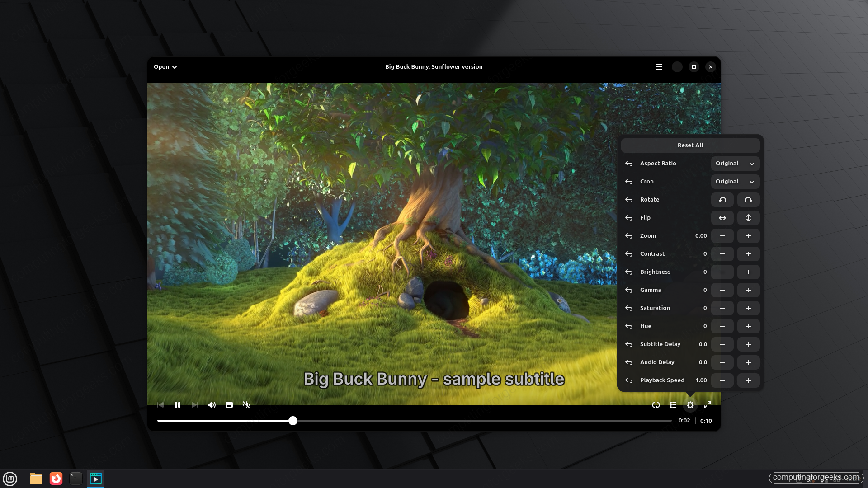This screenshot has height=488, width=868.
Task: Reset the Rotate setting
Action: pos(629,200)
